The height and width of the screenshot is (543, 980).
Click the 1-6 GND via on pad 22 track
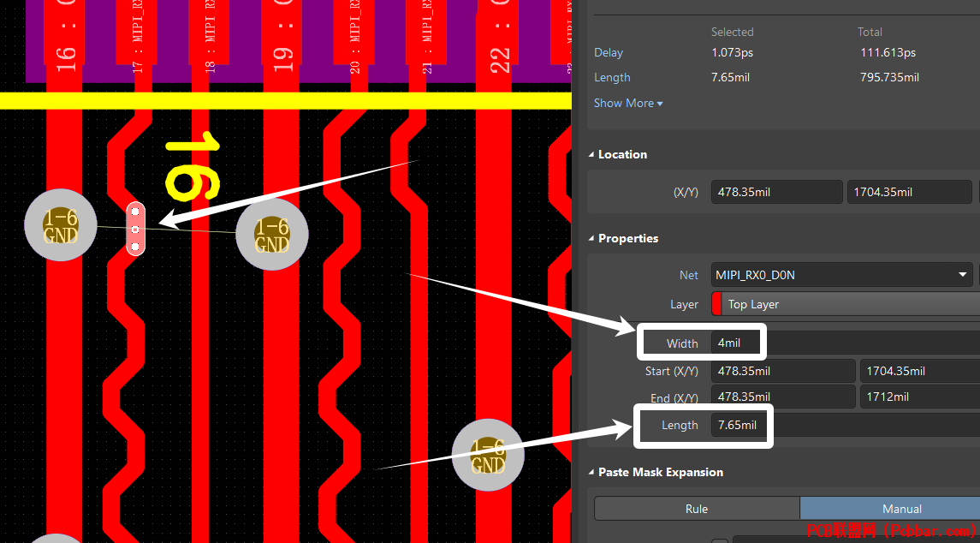[488, 455]
